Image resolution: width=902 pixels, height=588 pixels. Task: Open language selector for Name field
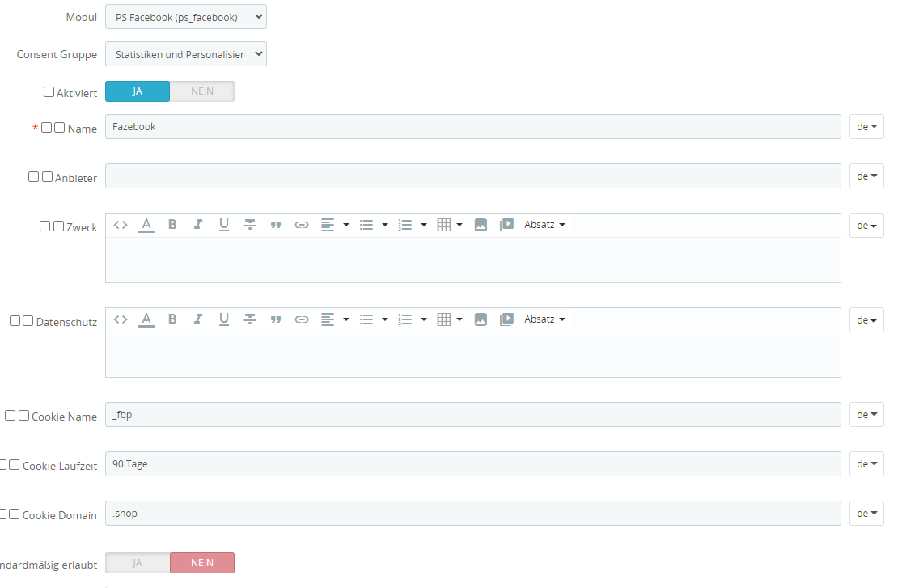pyautogui.click(x=866, y=126)
